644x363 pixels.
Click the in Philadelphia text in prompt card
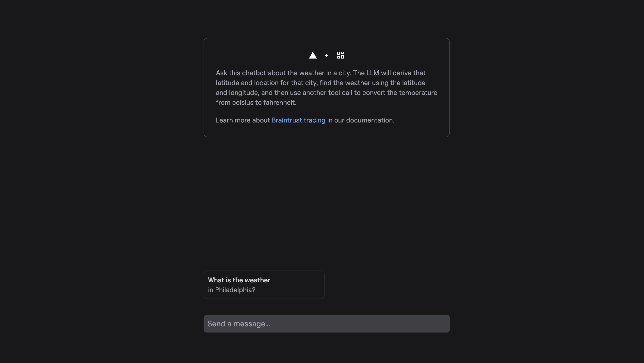pos(231,290)
